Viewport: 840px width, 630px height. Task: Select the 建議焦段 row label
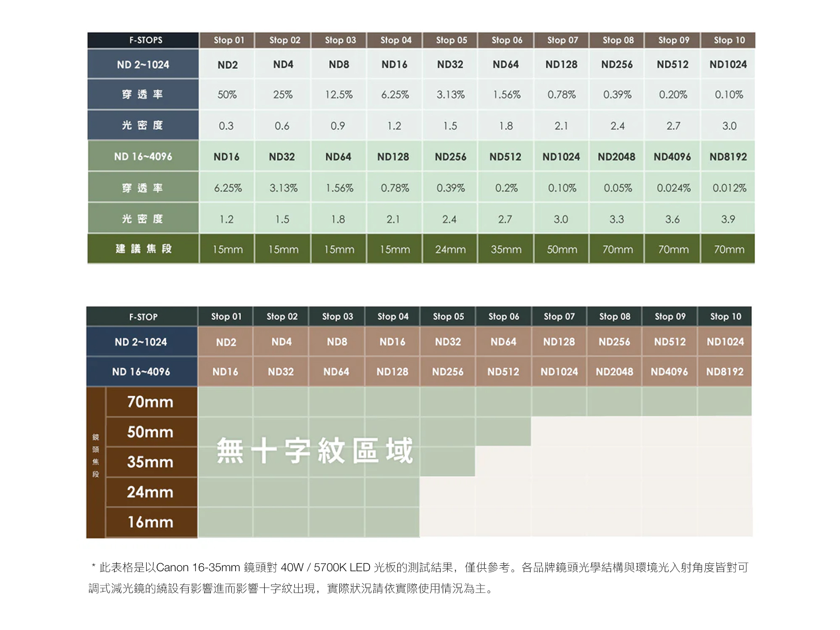tap(143, 249)
